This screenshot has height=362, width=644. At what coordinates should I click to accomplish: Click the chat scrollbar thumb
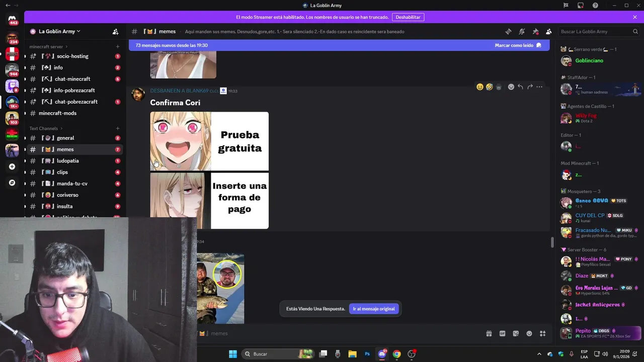(x=552, y=242)
